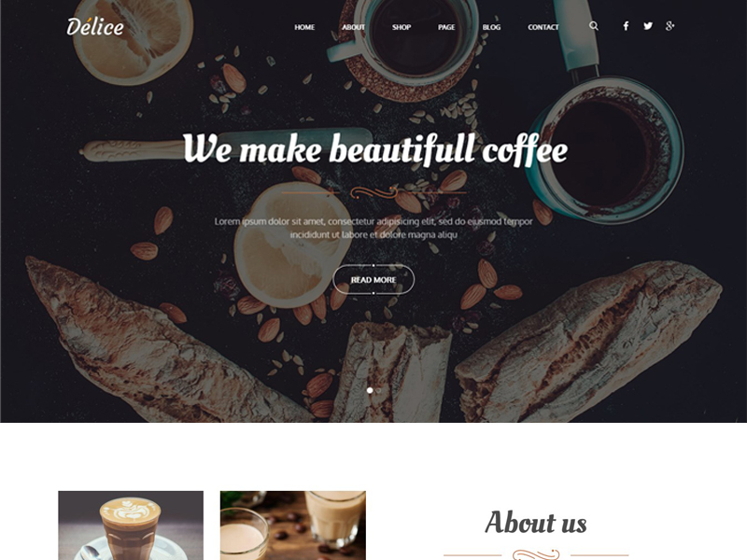The width and height of the screenshot is (747, 560).
Task: Open the ABOUT menu item
Action: point(354,27)
